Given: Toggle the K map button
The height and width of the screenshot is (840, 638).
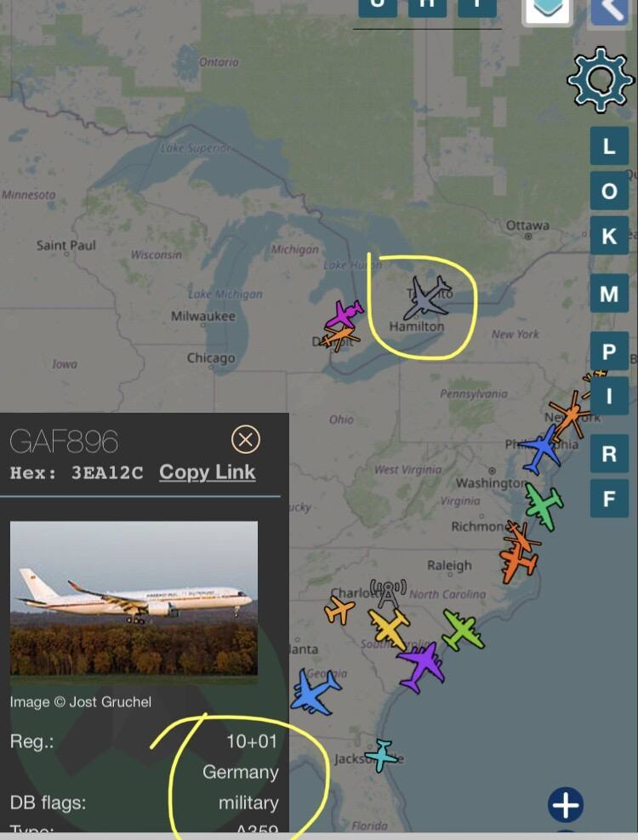Looking at the screenshot, I should click(609, 236).
